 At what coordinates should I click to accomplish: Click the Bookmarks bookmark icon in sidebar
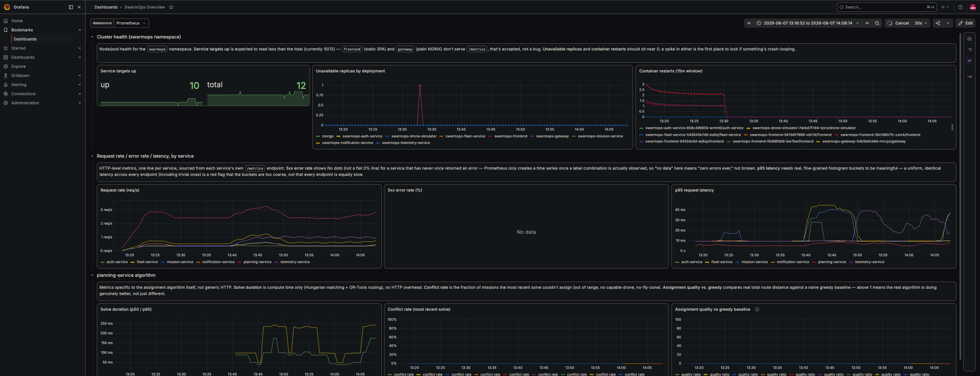6,30
